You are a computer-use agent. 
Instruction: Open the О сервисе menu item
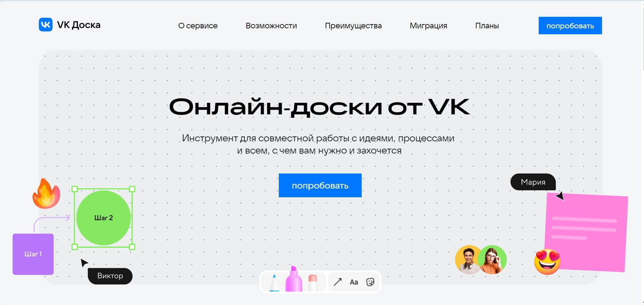[198, 26]
